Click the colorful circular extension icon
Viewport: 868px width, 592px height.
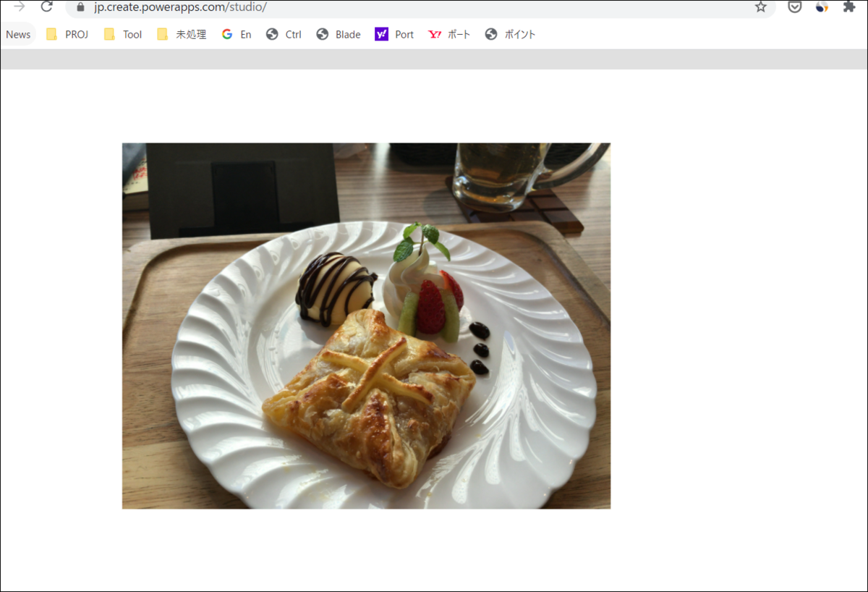point(822,7)
